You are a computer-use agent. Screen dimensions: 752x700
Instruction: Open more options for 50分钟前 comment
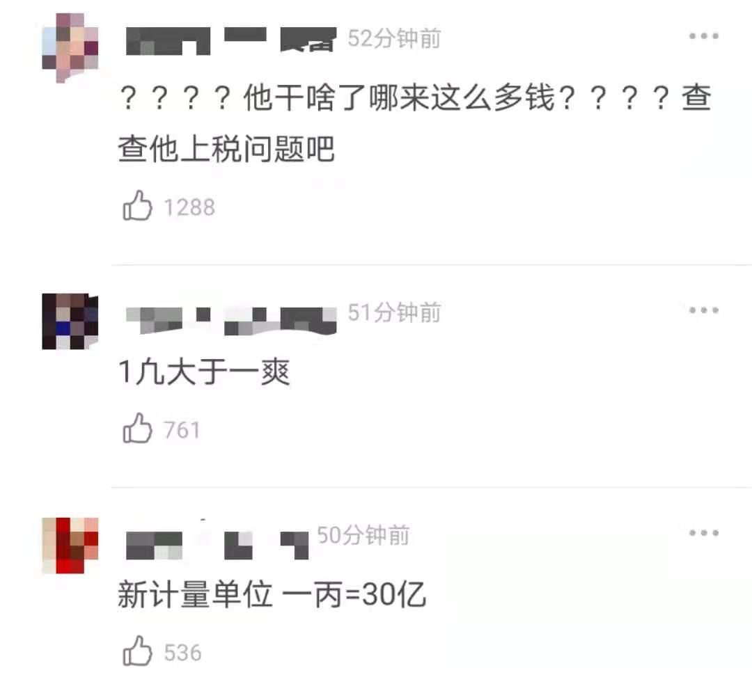click(x=703, y=532)
